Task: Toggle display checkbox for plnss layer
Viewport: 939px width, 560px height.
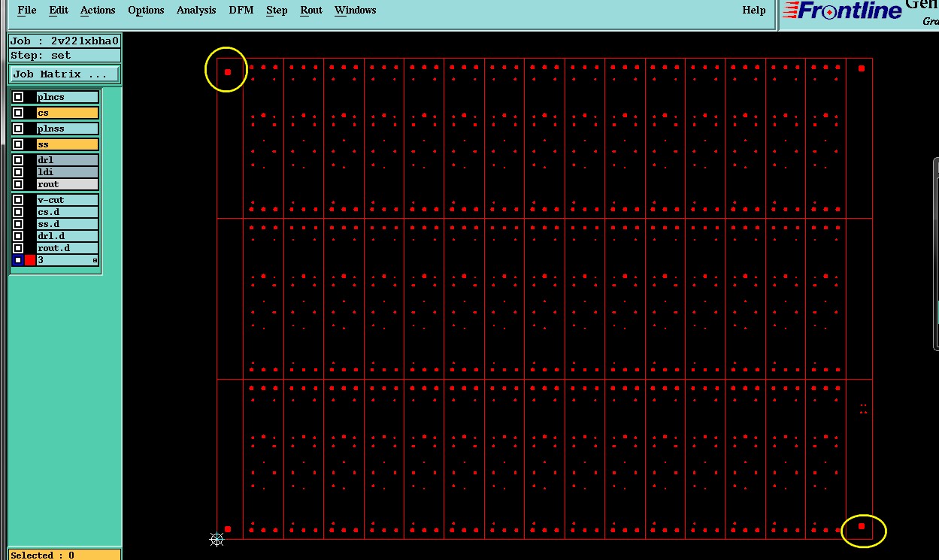Action: coord(18,129)
